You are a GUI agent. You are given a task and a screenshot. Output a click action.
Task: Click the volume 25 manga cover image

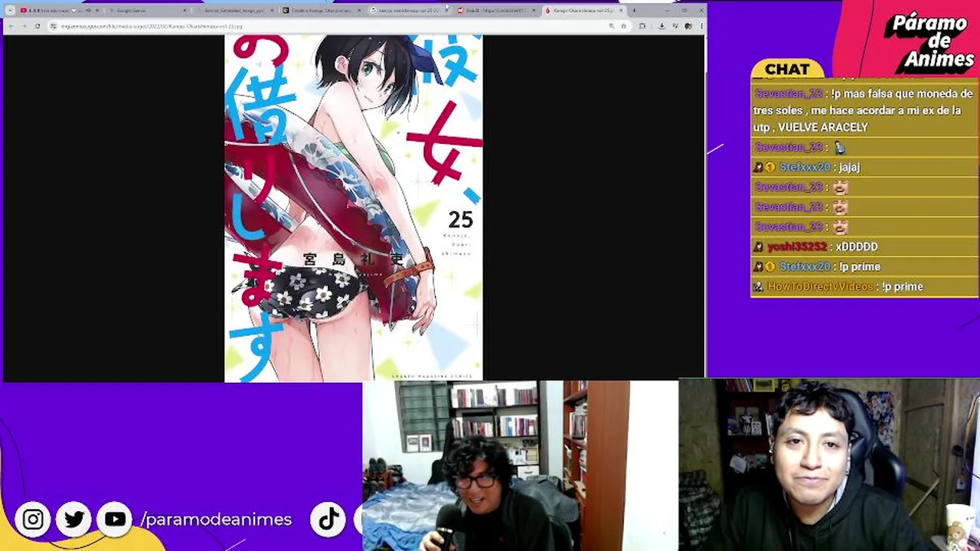click(x=353, y=208)
